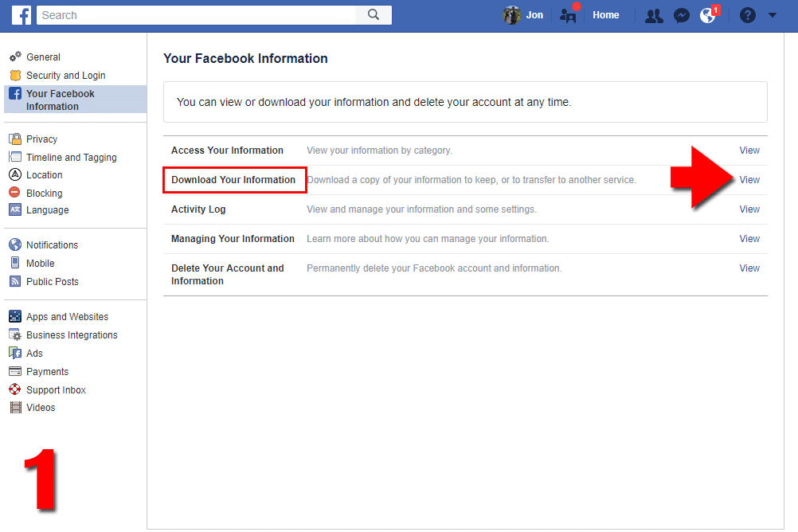Open the Notifications globe icon
Screen dimensions: 798x532
click(707, 15)
